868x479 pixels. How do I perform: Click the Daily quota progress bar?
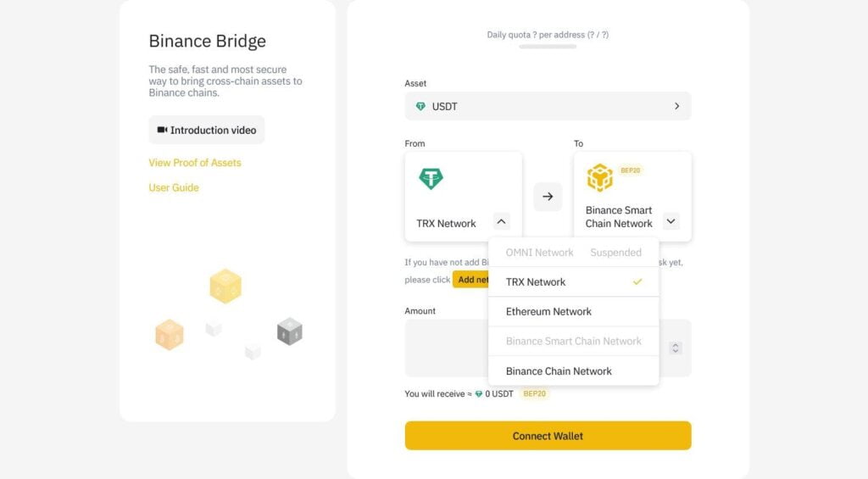(x=548, y=47)
